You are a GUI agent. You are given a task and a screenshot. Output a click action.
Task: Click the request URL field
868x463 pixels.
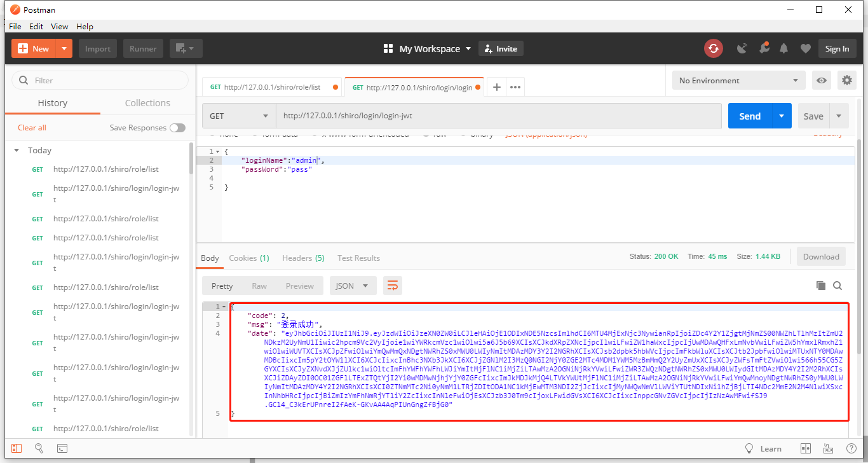[x=498, y=116]
